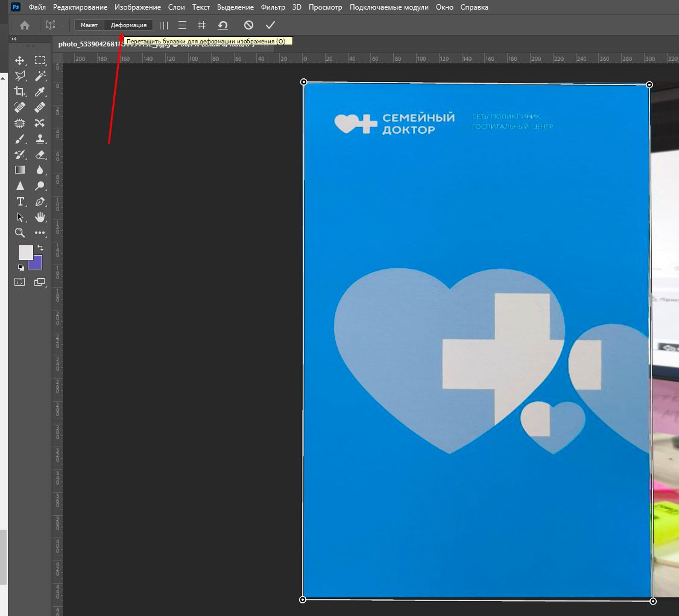Click the Photoshop Ps logo icon
Viewport: 679px width, 616px height.
click(16, 7)
